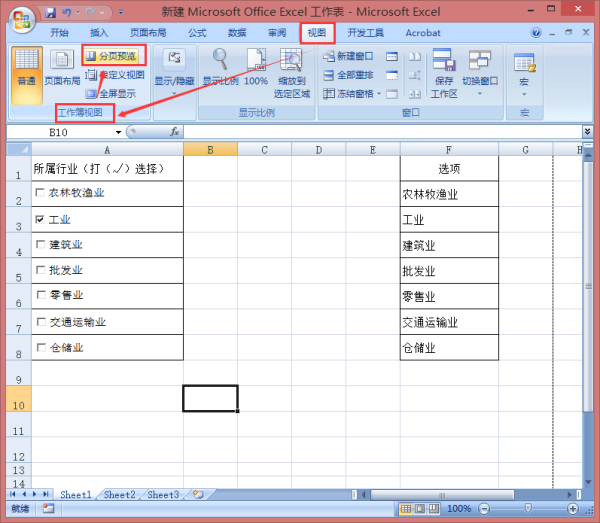Image resolution: width=600 pixels, height=523 pixels.
Task: Expand the formula bar
Action: (587, 132)
